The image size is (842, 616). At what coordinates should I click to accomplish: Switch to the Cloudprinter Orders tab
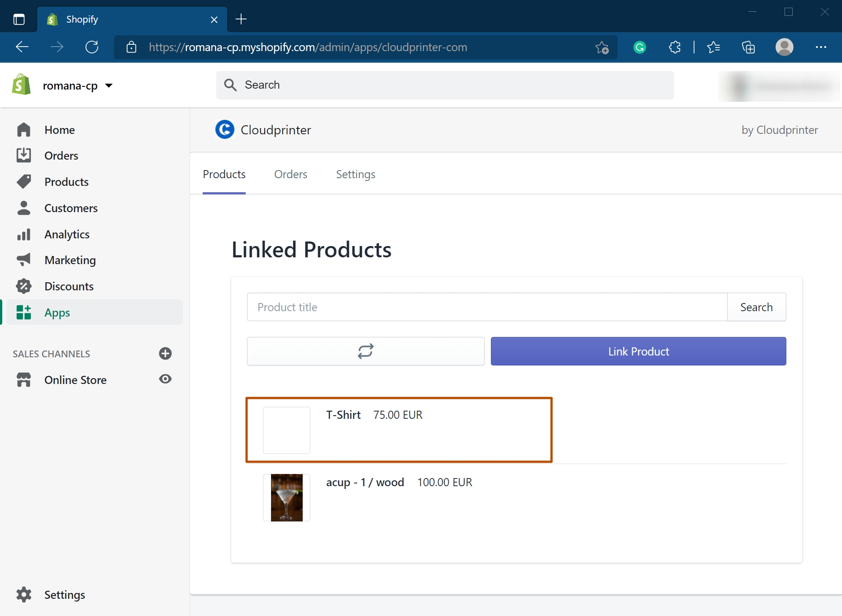(x=290, y=175)
